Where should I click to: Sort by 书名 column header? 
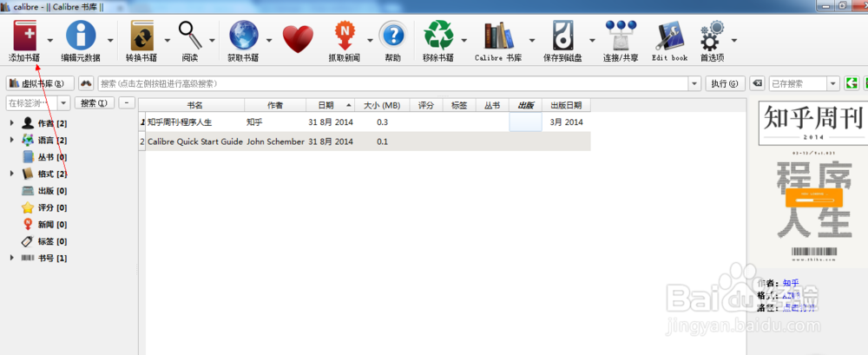(x=194, y=105)
